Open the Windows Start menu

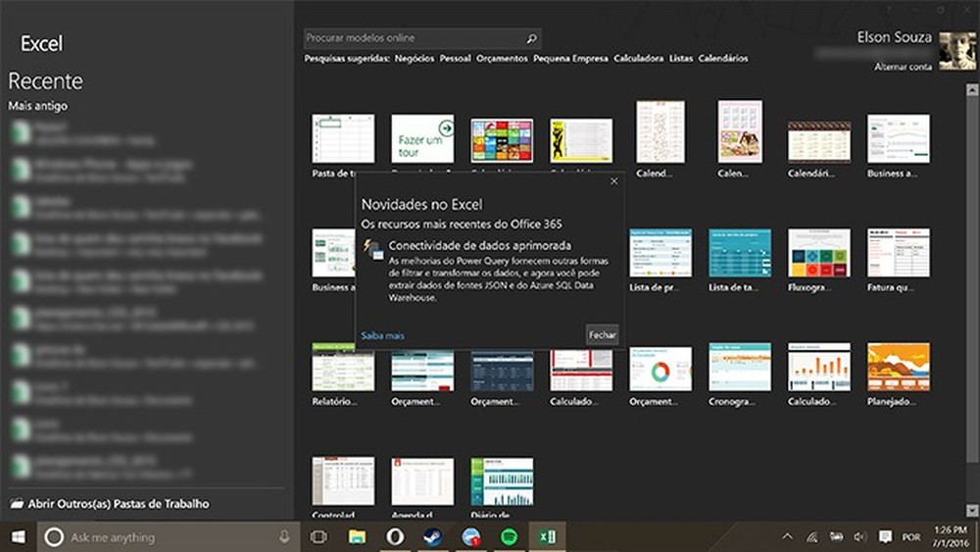(x=18, y=537)
